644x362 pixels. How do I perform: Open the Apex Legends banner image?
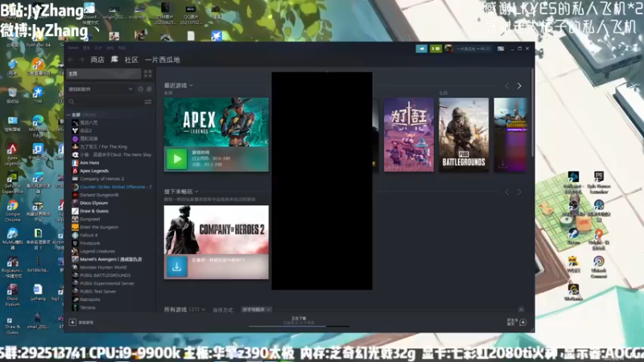pyautogui.click(x=217, y=122)
